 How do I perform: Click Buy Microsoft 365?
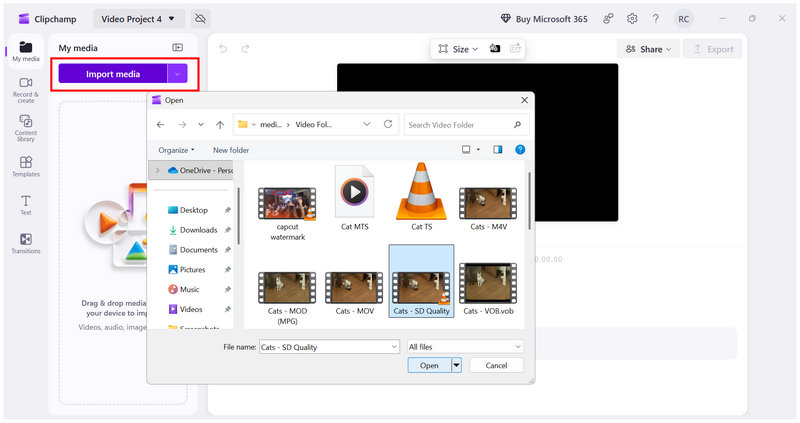pyautogui.click(x=544, y=19)
